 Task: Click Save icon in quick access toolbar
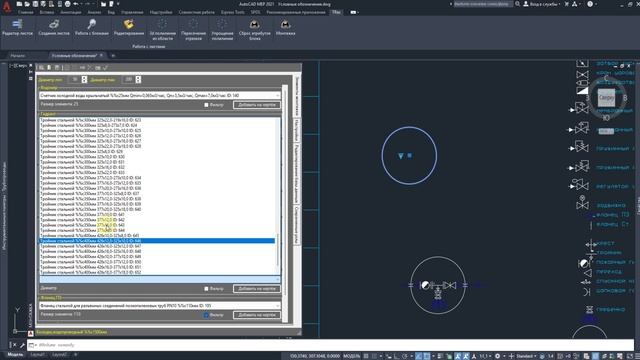pyautogui.click(x=35, y=4)
